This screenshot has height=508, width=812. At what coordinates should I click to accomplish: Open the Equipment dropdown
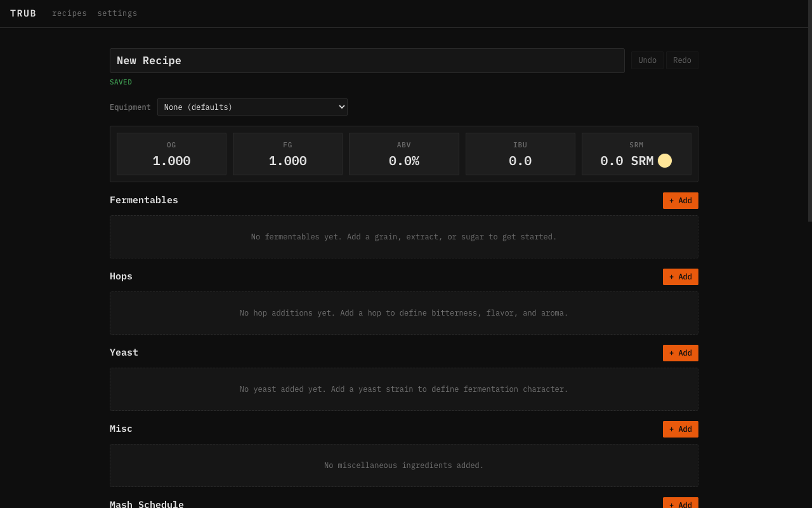coord(252,107)
